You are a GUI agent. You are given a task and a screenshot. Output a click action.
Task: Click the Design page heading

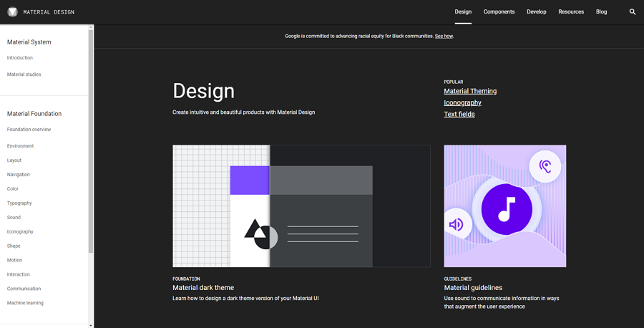(x=203, y=91)
